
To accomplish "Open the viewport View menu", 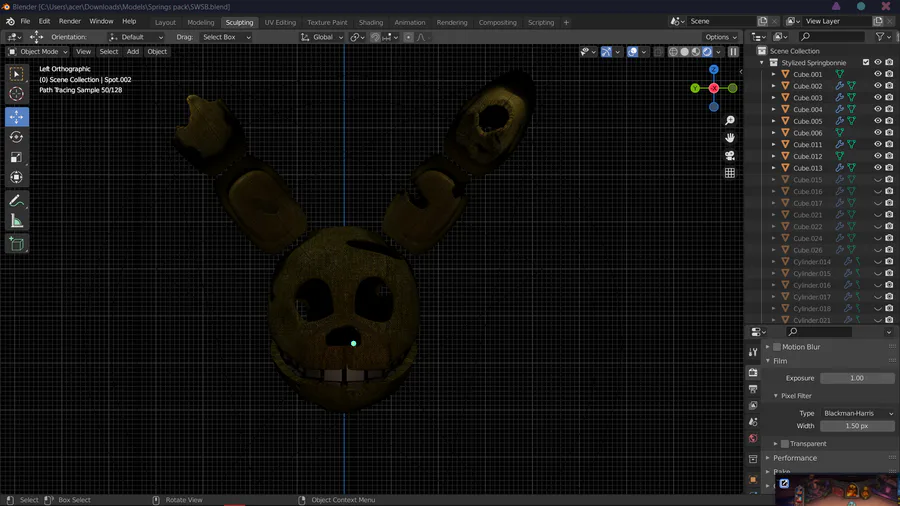I will [83, 52].
